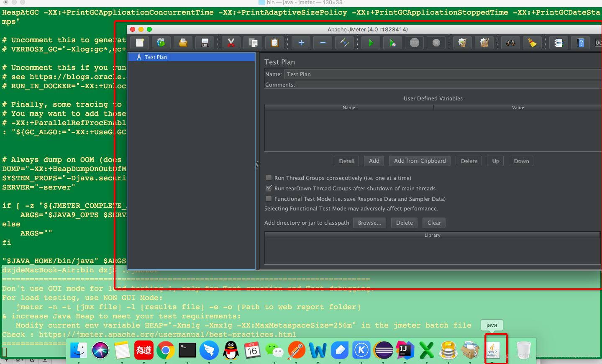
Task: Collapse all nodes with minus icon
Action: (x=323, y=43)
